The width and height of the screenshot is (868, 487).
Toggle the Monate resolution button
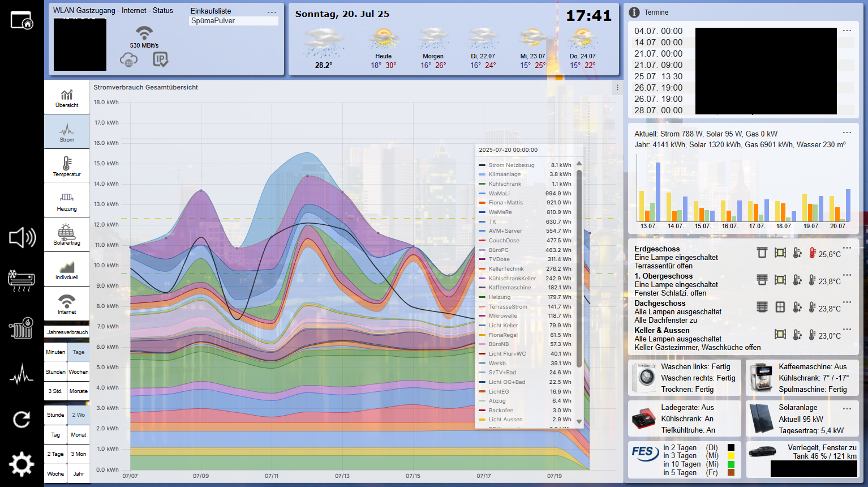[x=79, y=391]
